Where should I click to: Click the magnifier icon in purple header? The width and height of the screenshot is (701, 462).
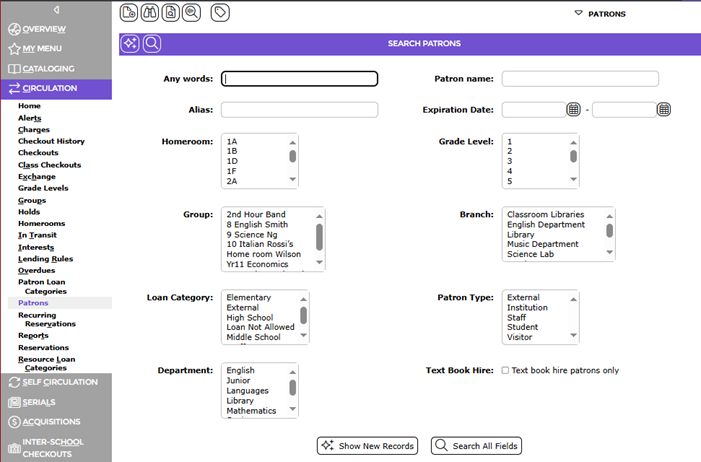pyautogui.click(x=152, y=43)
